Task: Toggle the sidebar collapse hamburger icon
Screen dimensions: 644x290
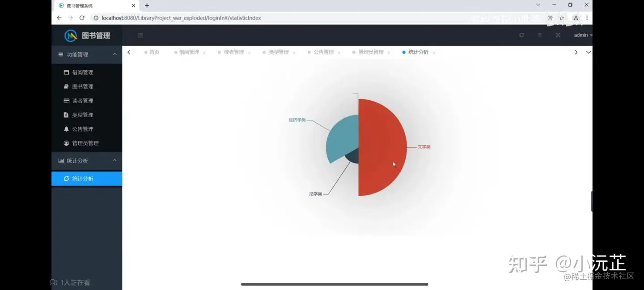Action: (x=140, y=35)
